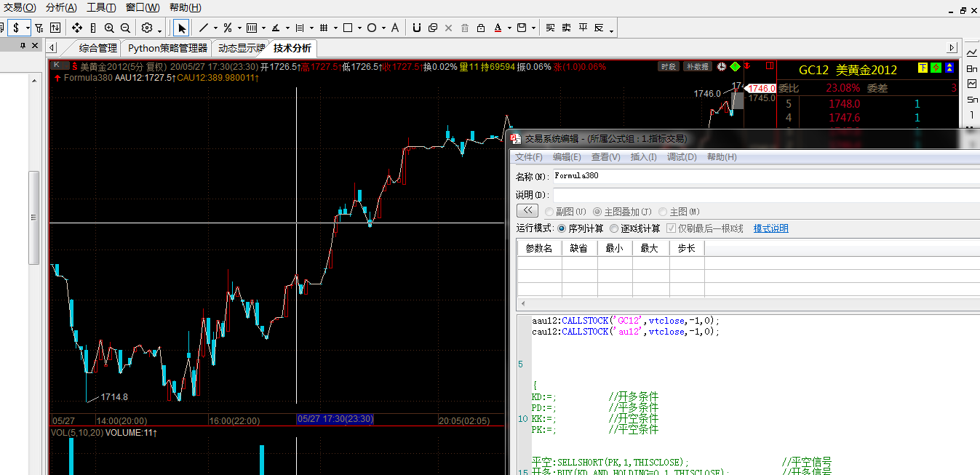Image resolution: width=980 pixels, height=475 pixels.
Task: Switch to the Python策略管理器 tab
Action: pyautogui.click(x=168, y=48)
